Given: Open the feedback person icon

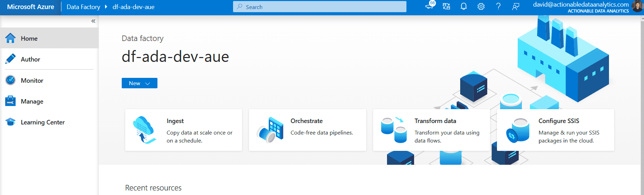Looking at the screenshot, I should tap(516, 6).
